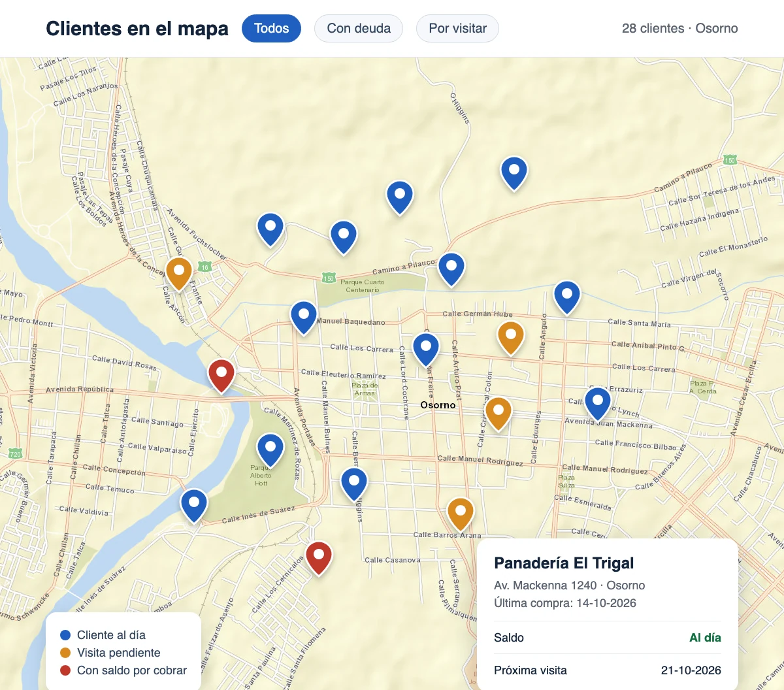This screenshot has width=784, height=690.
Task: Select the Todos filter tab
Action: [271, 28]
